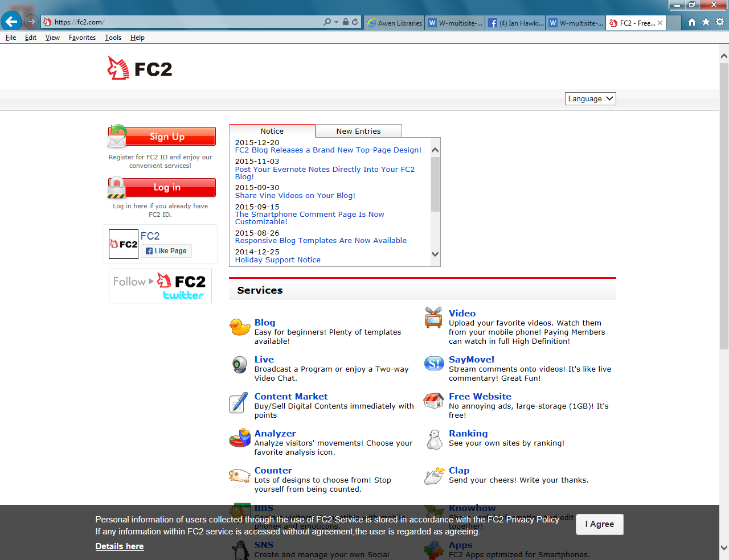The width and height of the screenshot is (729, 560).
Task: Click the Ranking polar bear icon
Action: [x=435, y=439]
